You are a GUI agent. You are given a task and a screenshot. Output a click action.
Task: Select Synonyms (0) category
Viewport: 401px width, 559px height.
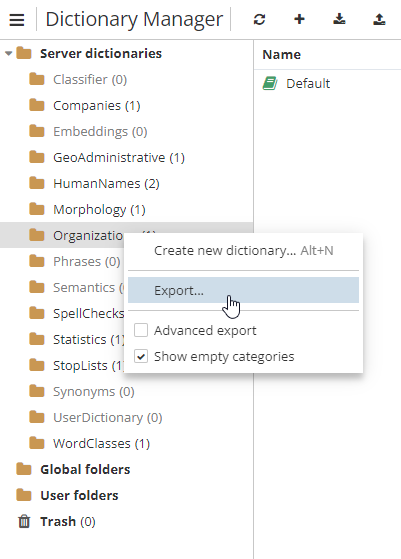pyautogui.click(x=94, y=392)
